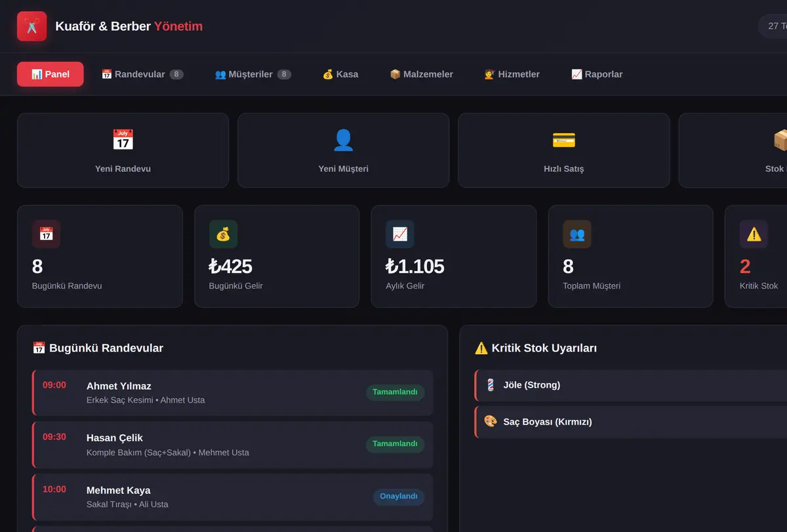Select the 09:00 appointment time

[x=54, y=385]
